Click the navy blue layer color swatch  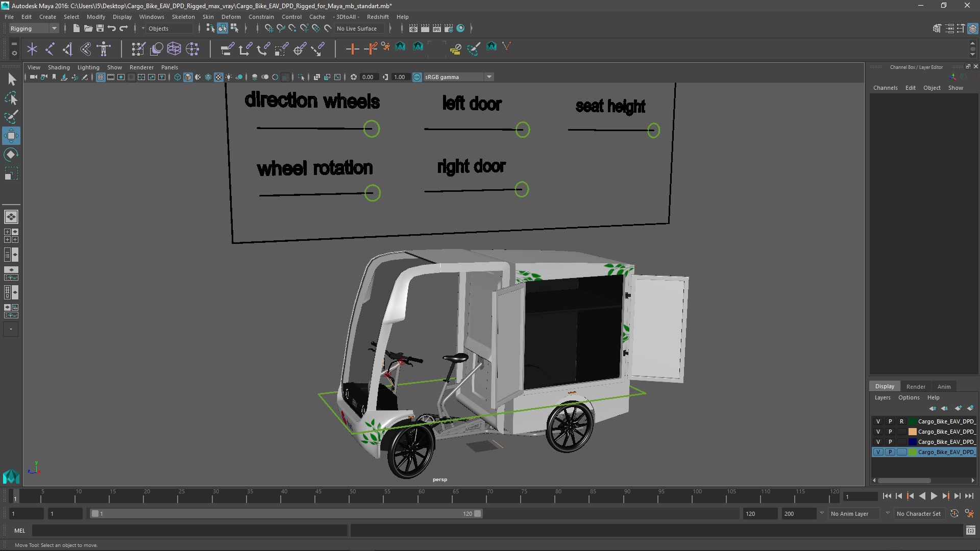(912, 442)
